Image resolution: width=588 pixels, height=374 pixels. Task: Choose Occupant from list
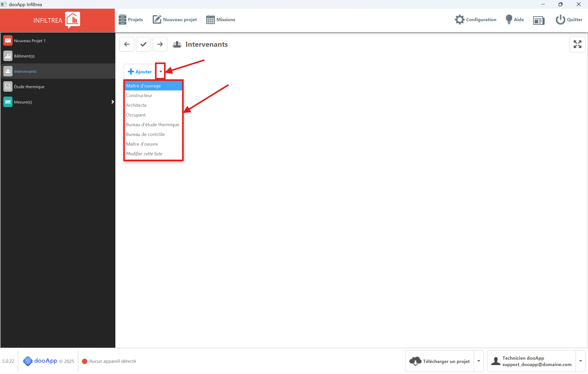pos(153,115)
